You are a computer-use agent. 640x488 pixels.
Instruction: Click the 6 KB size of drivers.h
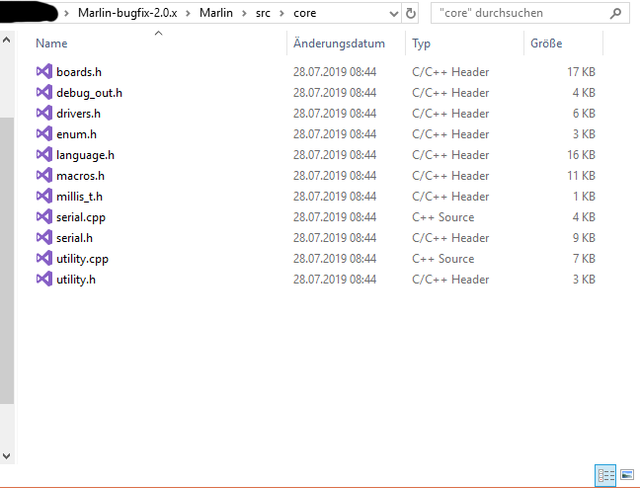(584, 113)
